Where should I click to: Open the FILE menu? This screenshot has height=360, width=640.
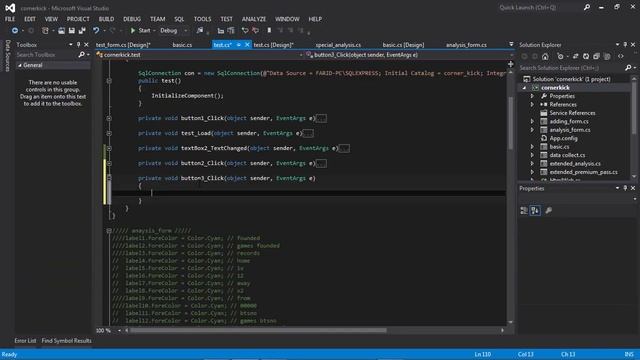(x=10, y=19)
